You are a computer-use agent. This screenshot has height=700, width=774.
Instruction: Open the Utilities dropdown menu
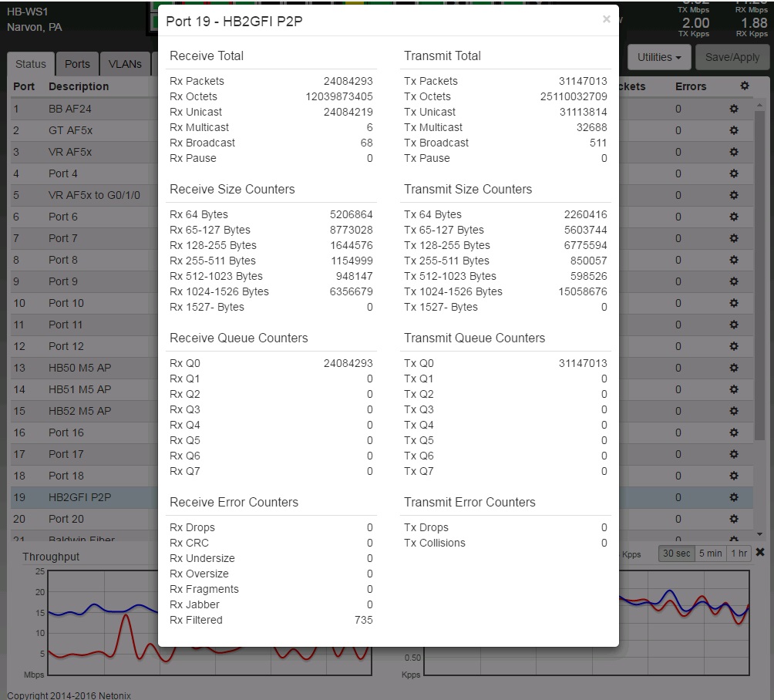coord(659,58)
